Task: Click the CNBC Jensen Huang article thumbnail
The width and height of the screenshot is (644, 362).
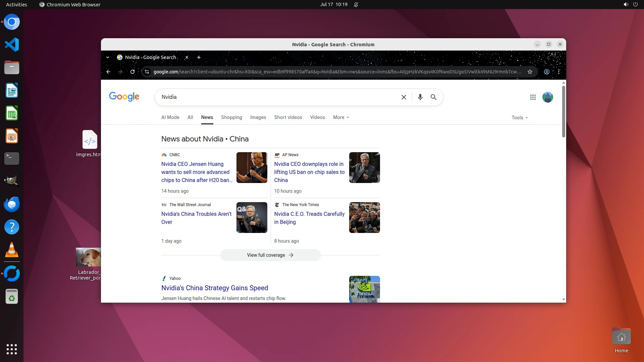Action: (x=252, y=168)
